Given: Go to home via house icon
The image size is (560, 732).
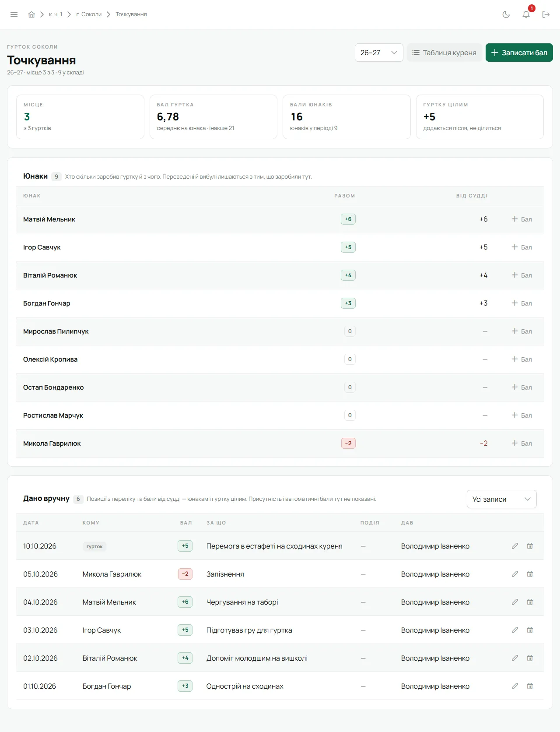Looking at the screenshot, I should tap(31, 14).
